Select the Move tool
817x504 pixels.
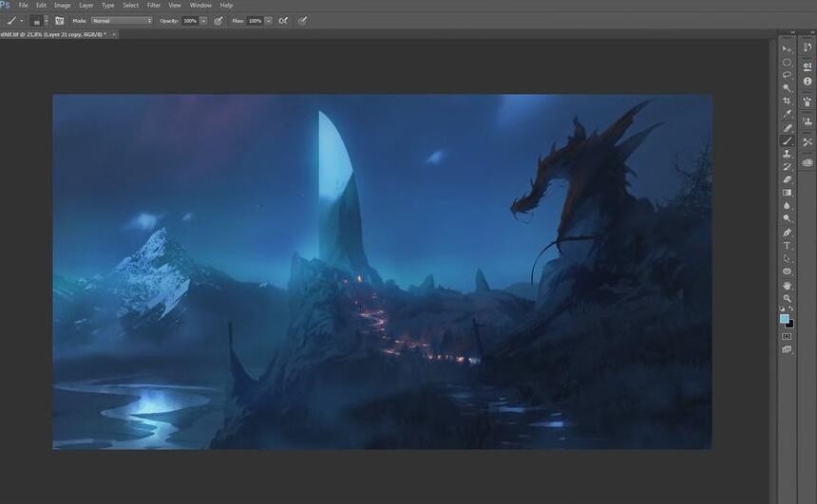[x=787, y=49]
